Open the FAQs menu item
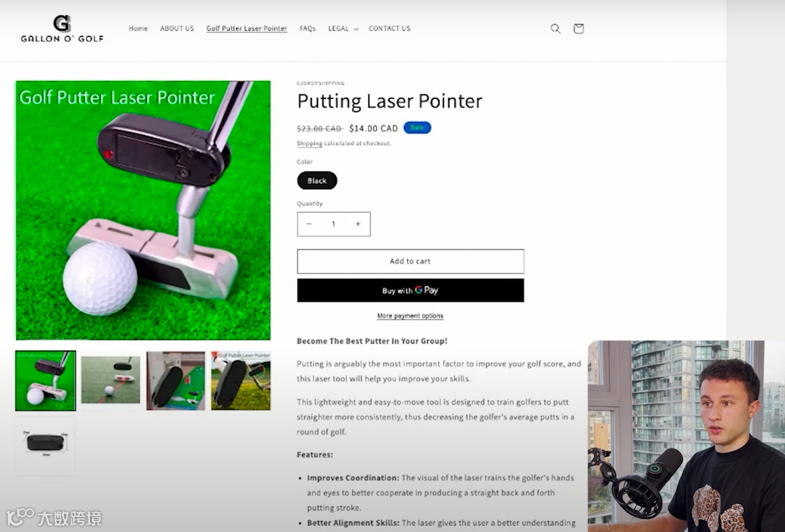 307,28
